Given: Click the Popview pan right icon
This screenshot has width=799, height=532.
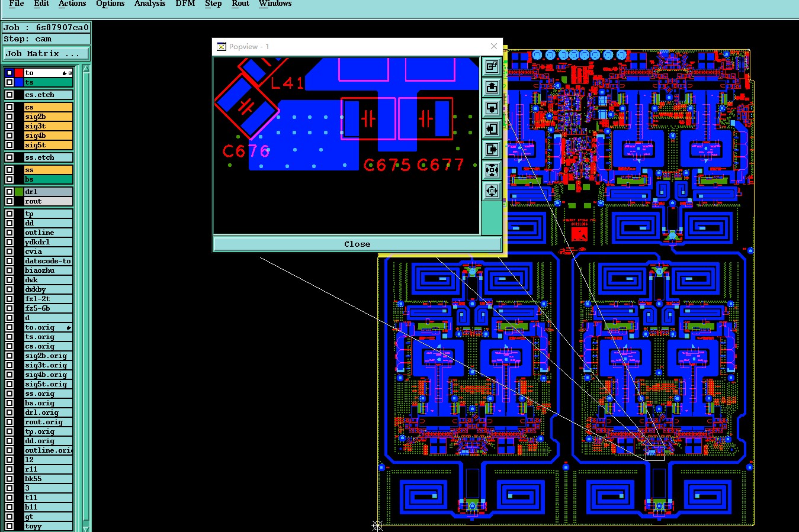Looking at the screenshot, I should pyautogui.click(x=492, y=149).
